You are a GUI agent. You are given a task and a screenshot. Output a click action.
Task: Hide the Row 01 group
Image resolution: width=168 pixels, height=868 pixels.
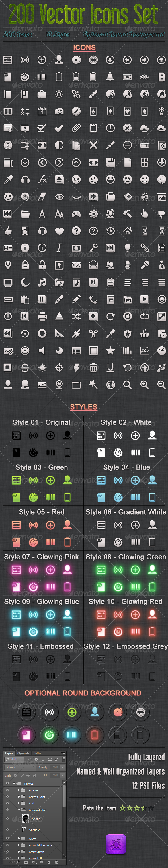point(7,784)
